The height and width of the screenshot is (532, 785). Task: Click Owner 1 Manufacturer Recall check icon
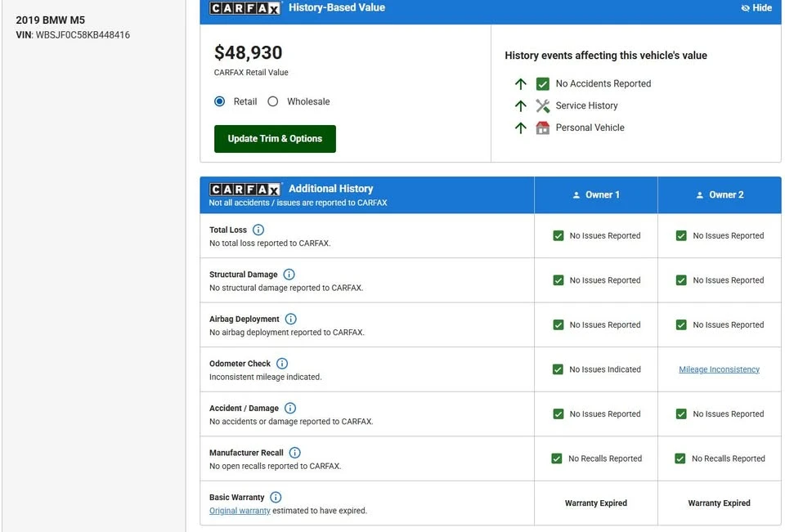point(557,458)
